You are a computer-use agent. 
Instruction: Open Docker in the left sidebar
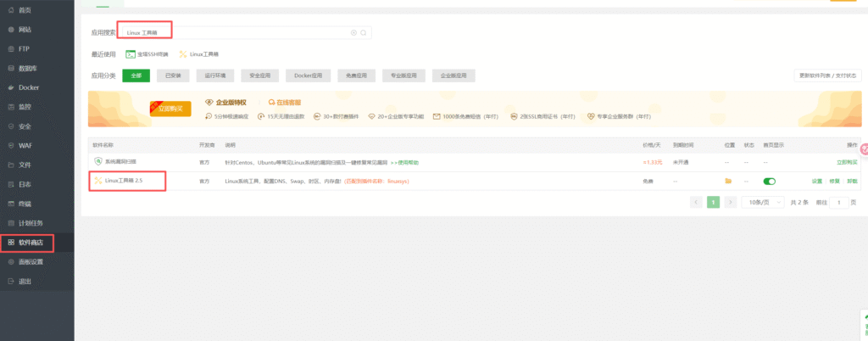[x=29, y=87]
